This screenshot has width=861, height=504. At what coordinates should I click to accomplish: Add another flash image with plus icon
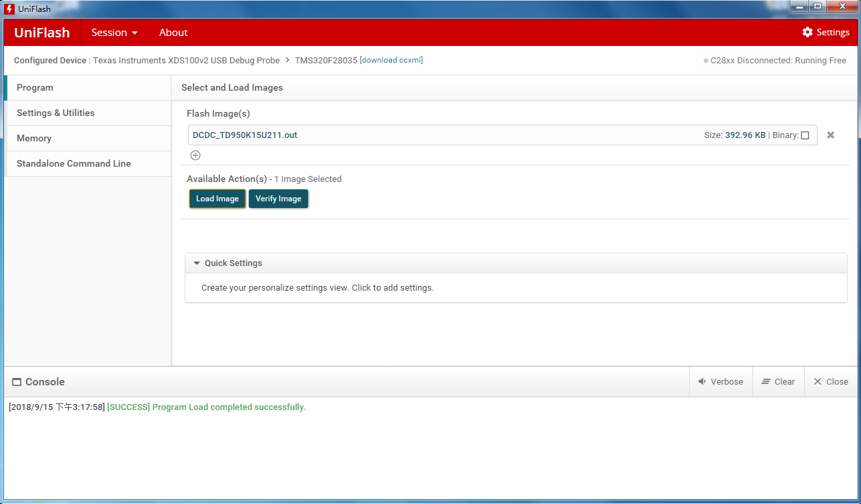[x=195, y=155]
